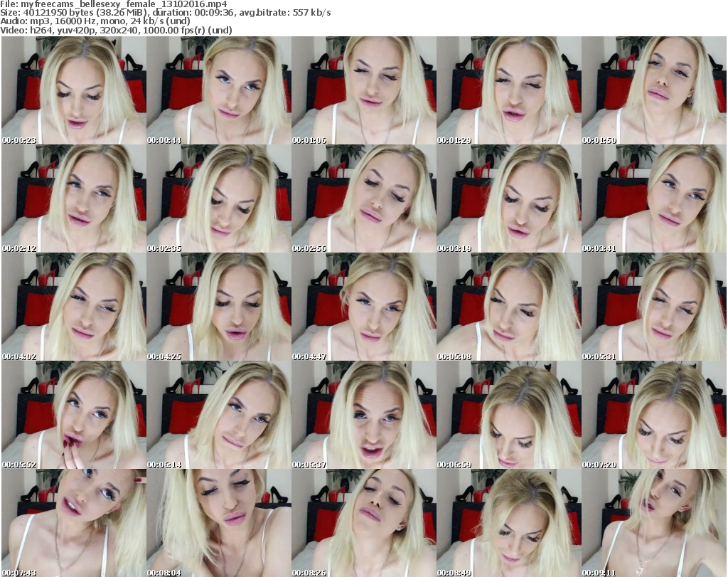The image size is (728, 577).
Task: Select the thumbnail timestamped 00:01:06
Action: (x=364, y=90)
